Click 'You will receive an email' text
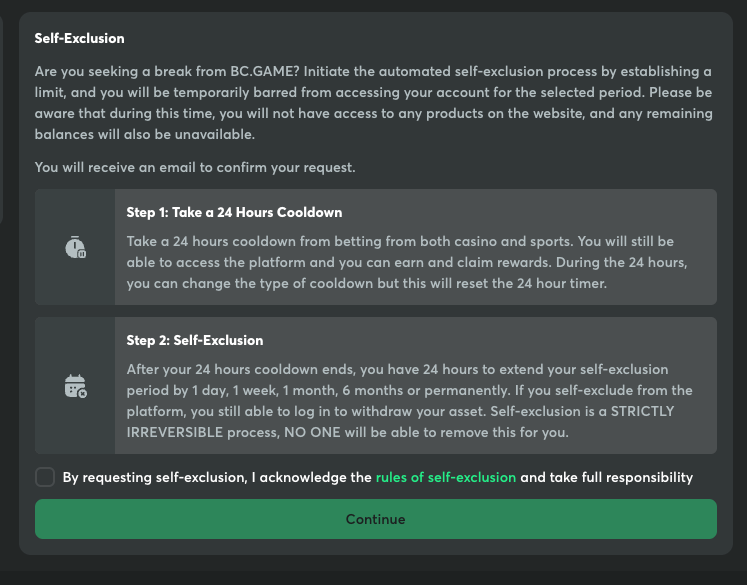The height and width of the screenshot is (585, 747). pyautogui.click(x=195, y=167)
